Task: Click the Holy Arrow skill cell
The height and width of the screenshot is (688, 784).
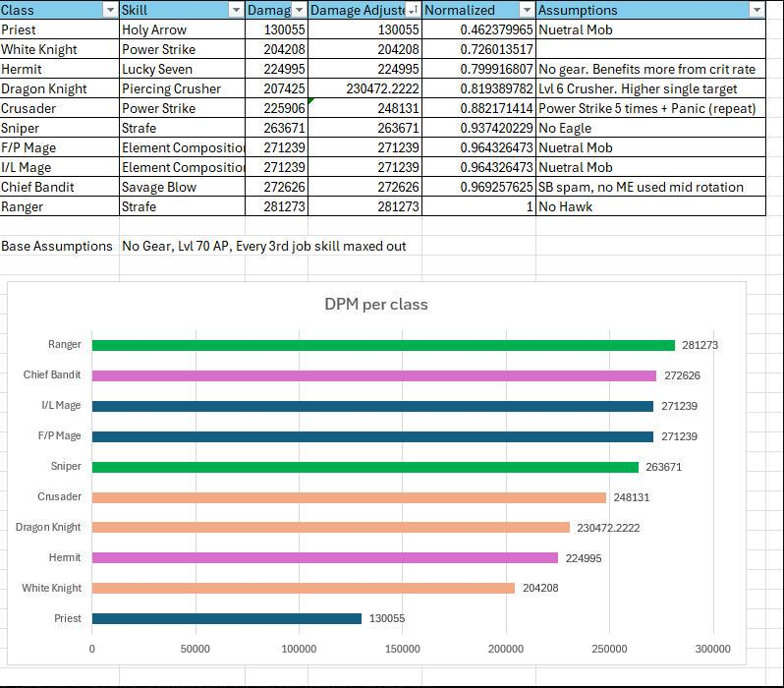Action: (x=183, y=29)
